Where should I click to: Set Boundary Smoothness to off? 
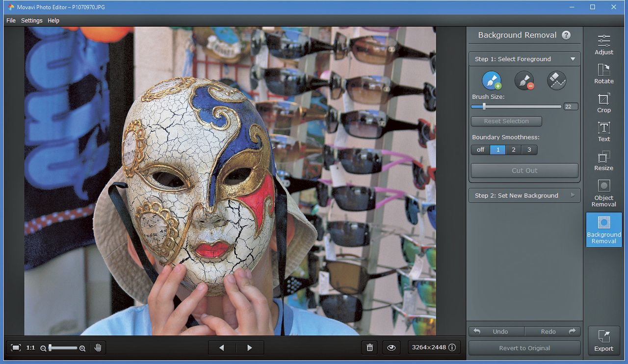click(480, 150)
